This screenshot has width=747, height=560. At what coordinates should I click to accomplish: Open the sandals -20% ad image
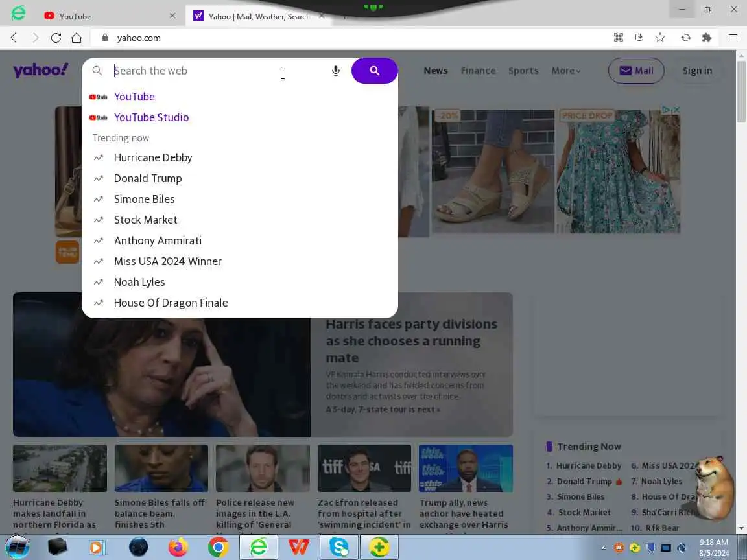[493, 171]
